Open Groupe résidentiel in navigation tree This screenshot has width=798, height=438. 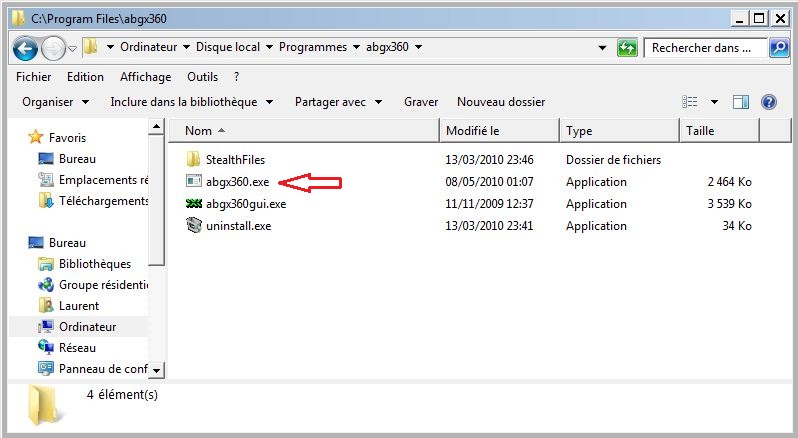tap(103, 285)
